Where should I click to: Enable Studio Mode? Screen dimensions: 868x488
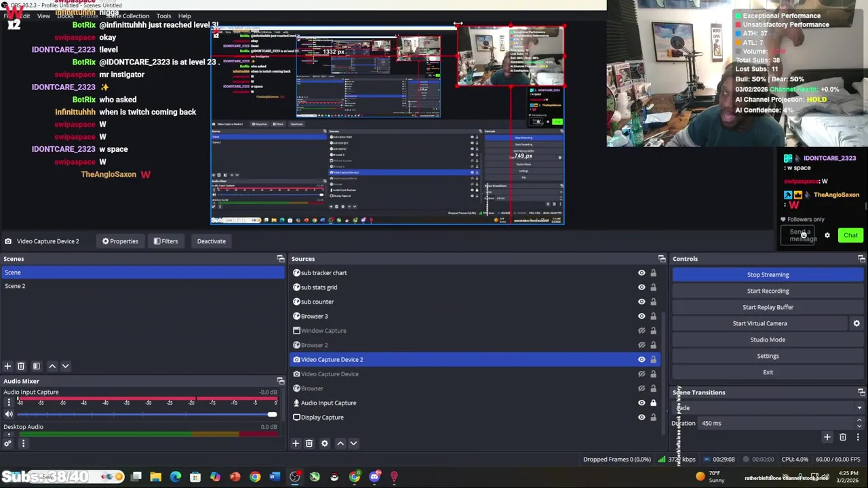(768, 340)
